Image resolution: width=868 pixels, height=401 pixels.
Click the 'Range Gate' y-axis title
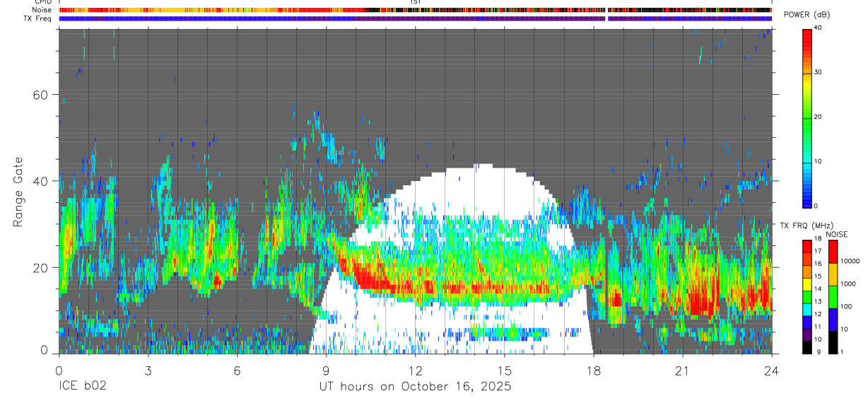18,192
